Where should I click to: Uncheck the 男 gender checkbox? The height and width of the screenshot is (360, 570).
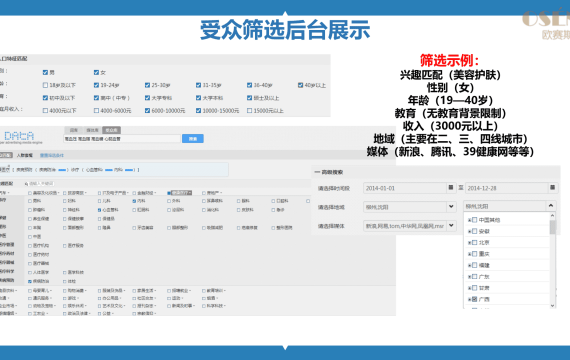(45, 72)
